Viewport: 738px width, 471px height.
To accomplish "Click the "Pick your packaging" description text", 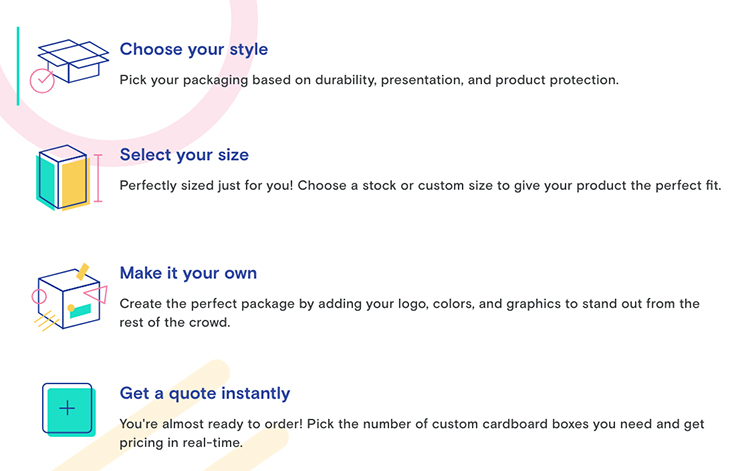I will point(369,80).
